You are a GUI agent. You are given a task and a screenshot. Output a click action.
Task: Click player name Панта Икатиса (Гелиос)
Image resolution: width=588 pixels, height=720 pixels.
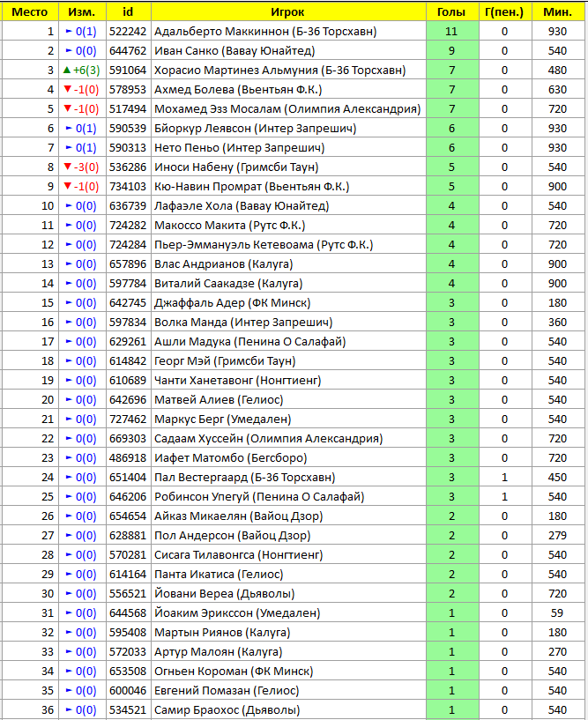tap(219, 575)
